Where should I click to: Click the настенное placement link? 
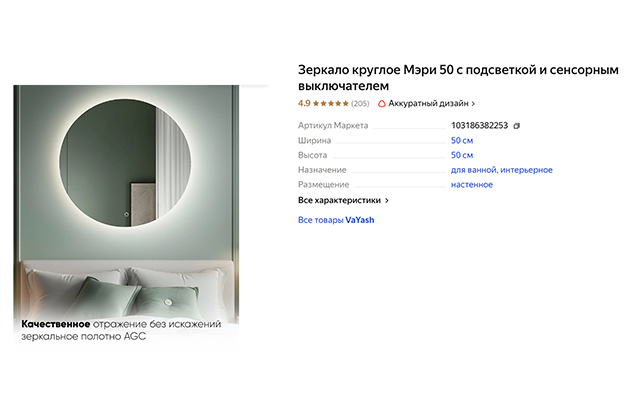click(472, 185)
